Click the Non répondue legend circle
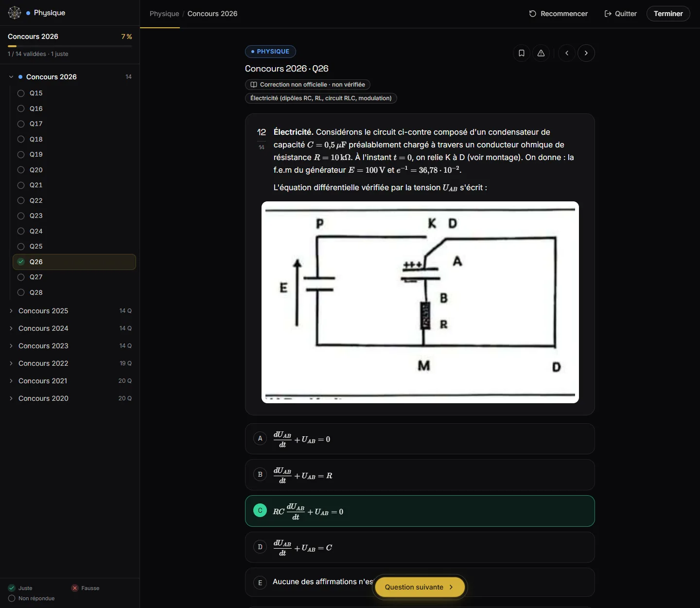The image size is (700, 608). pos(12,598)
